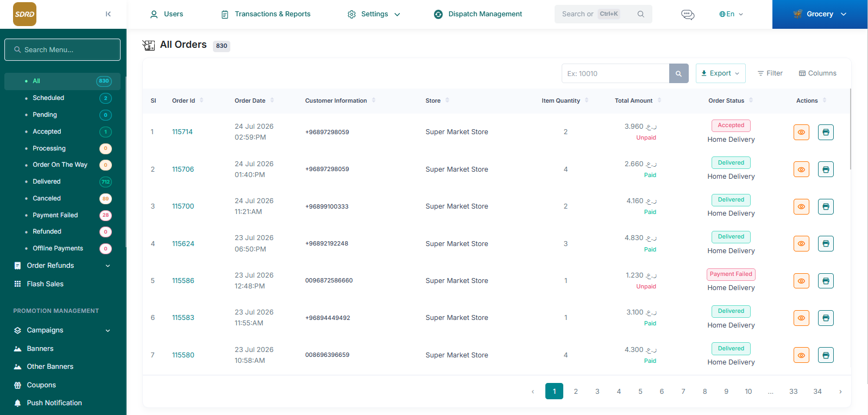This screenshot has height=415, width=868.
Task: View details of order 115714
Action: click(801, 132)
